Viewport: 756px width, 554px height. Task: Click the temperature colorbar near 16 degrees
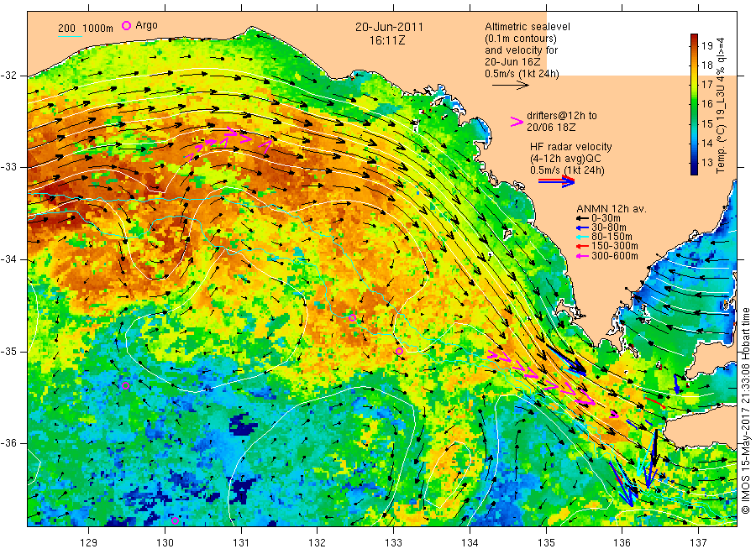click(694, 104)
